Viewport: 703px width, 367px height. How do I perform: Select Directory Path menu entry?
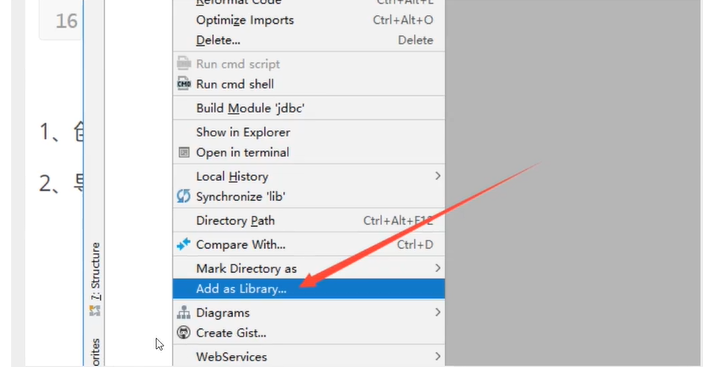coord(309,220)
